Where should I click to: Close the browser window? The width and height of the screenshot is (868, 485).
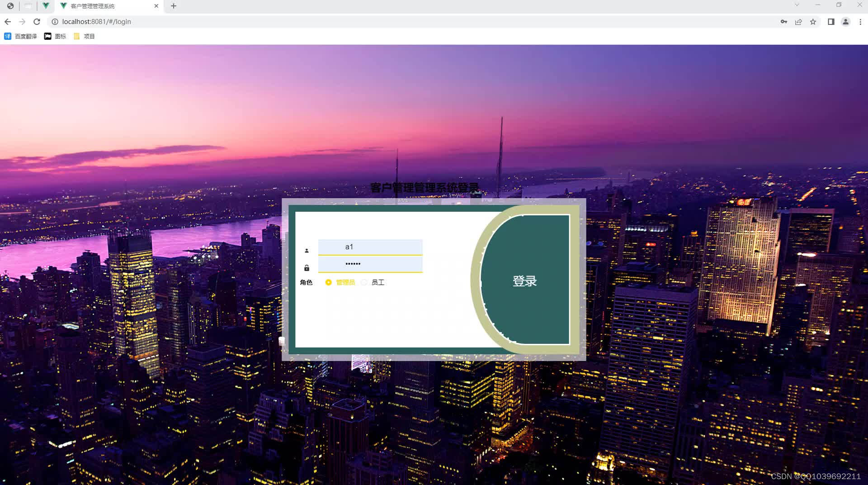pyautogui.click(x=859, y=5)
